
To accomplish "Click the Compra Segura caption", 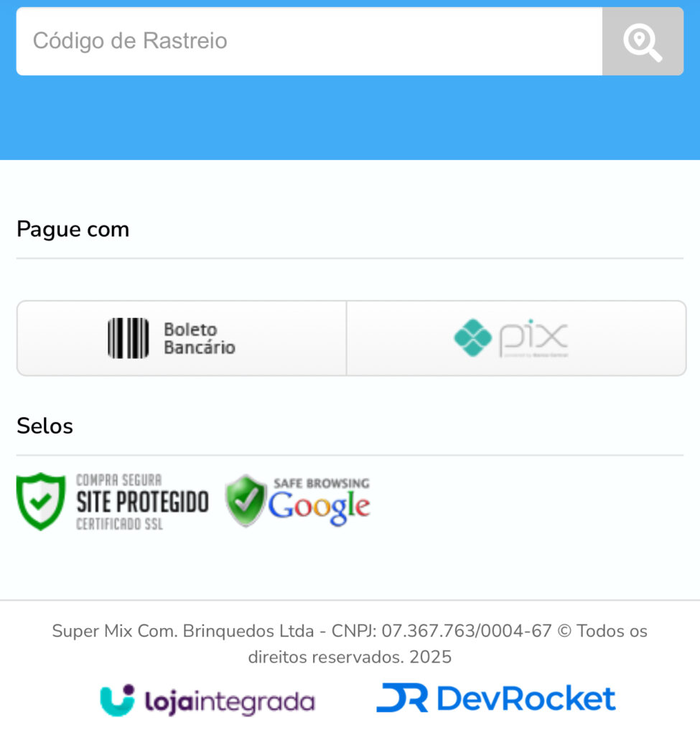I will (x=119, y=480).
